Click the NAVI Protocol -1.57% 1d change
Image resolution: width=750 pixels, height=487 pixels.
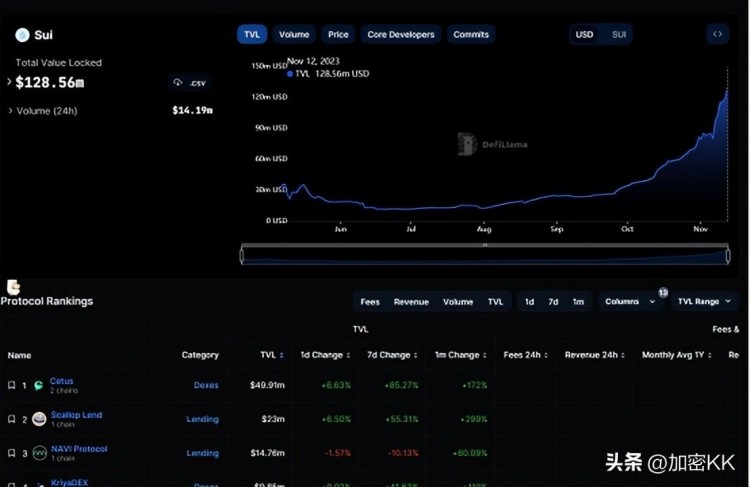[x=338, y=453]
